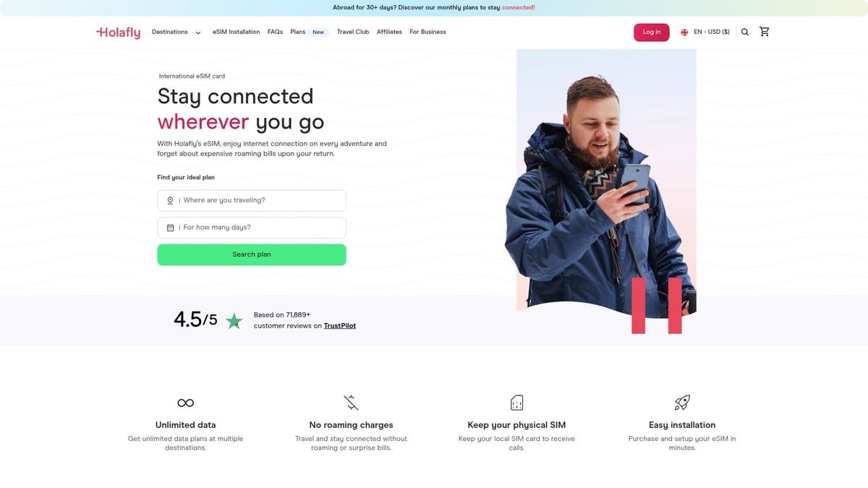Click the Holafly logo

click(x=118, y=32)
